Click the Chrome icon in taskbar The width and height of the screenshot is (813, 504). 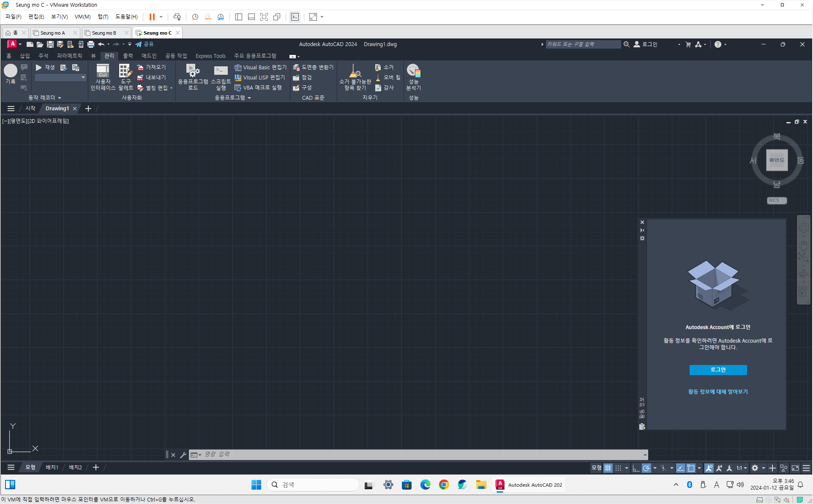(x=444, y=485)
